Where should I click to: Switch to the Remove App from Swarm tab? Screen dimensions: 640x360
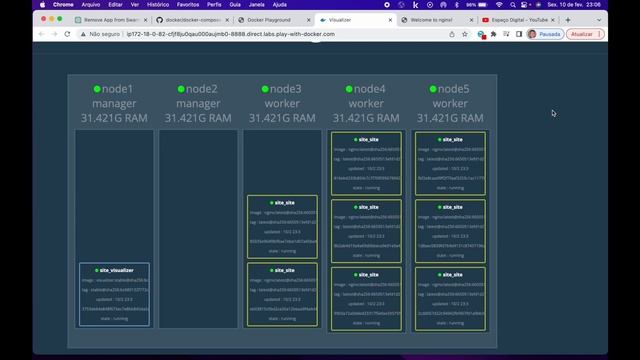[x=111, y=20]
